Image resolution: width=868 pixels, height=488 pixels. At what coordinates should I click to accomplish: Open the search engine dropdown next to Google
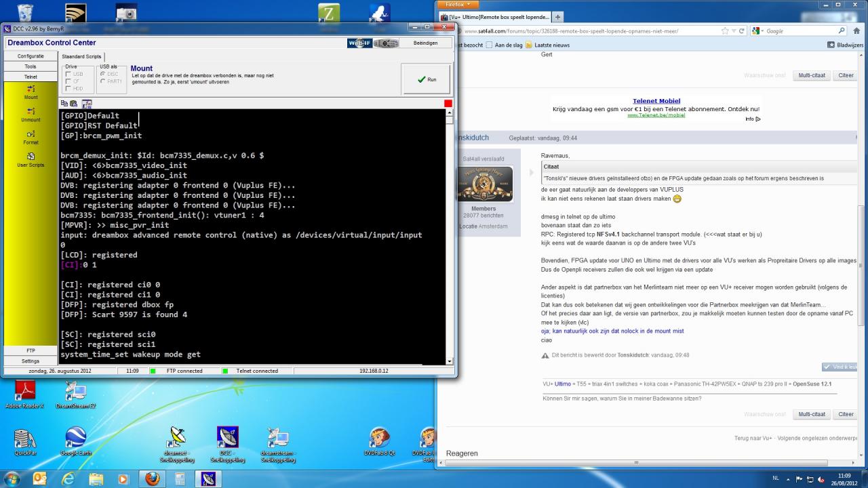click(x=759, y=30)
